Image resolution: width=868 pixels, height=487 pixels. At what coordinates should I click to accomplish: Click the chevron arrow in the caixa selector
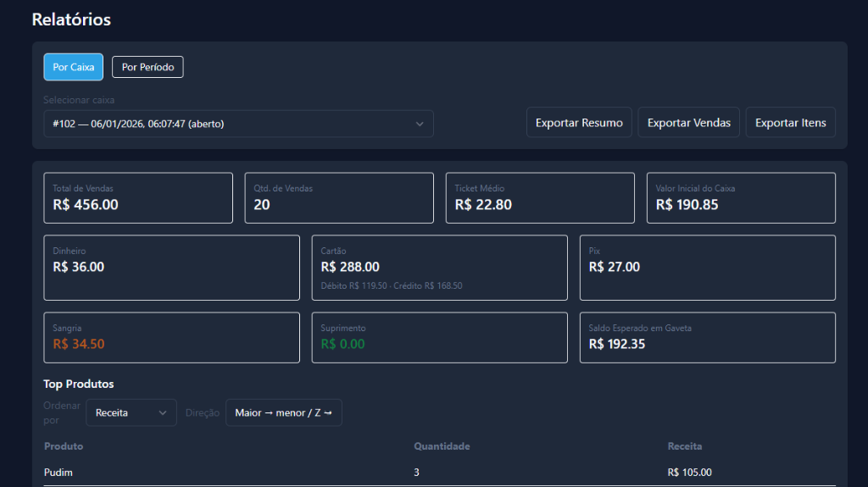pyautogui.click(x=420, y=124)
